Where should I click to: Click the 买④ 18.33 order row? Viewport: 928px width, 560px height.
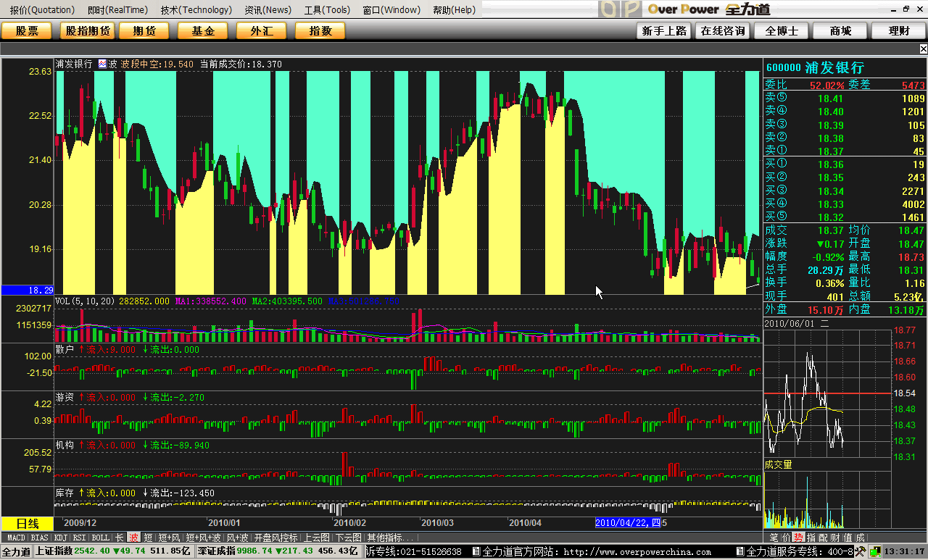[x=845, y=204]
